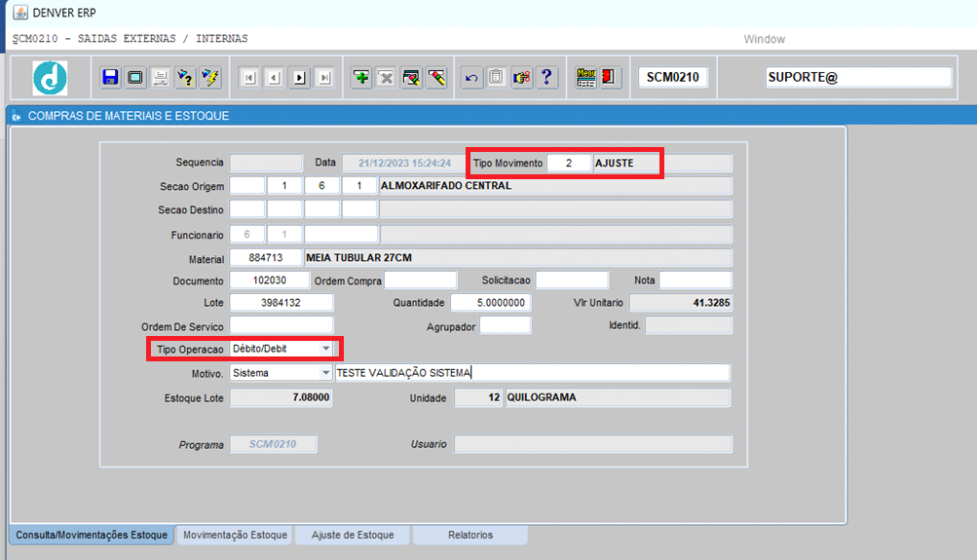Click the Compras de Materiais header icon
This screenshot has height=560, width=977.
point(17,117)
